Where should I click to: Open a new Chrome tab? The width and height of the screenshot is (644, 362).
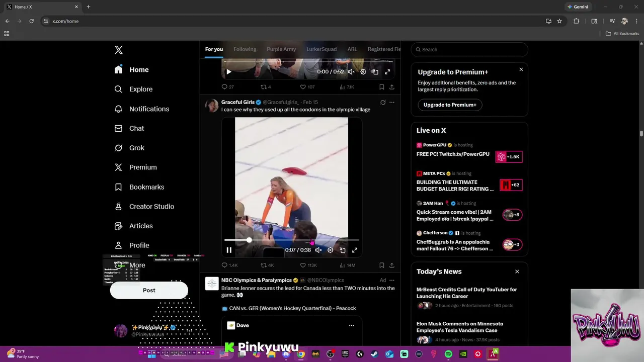(89, 7)
